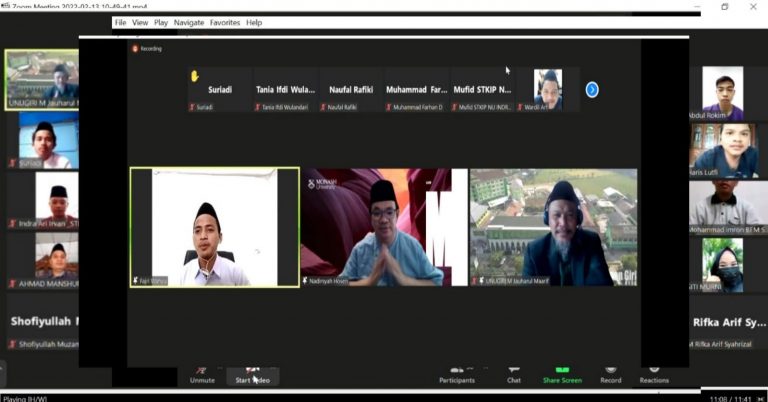
Task: Open the View menu
Action: click(140, 23)
